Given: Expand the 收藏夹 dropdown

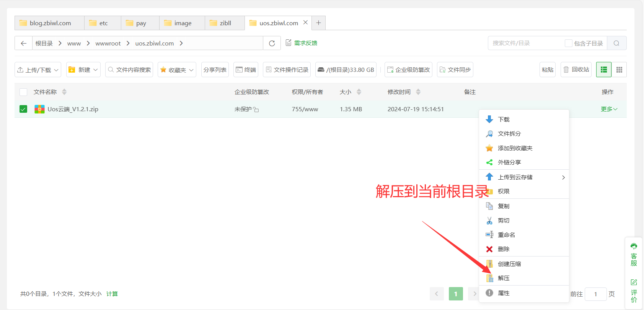Looking at the screenshot, I should [177, 70].
